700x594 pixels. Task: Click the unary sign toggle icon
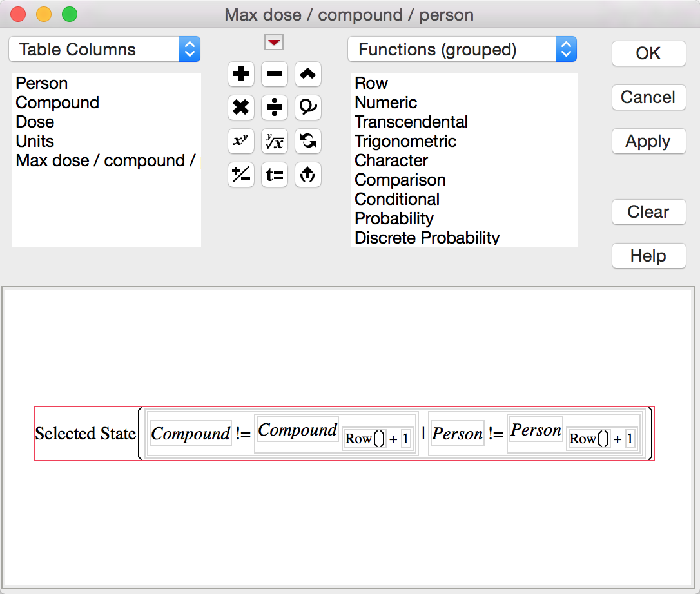coord(240,175)
